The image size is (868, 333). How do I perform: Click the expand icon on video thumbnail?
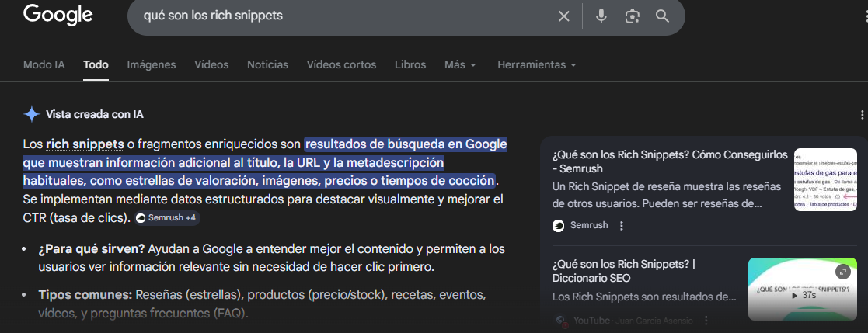pyautogui.click(x=842, y=272)
